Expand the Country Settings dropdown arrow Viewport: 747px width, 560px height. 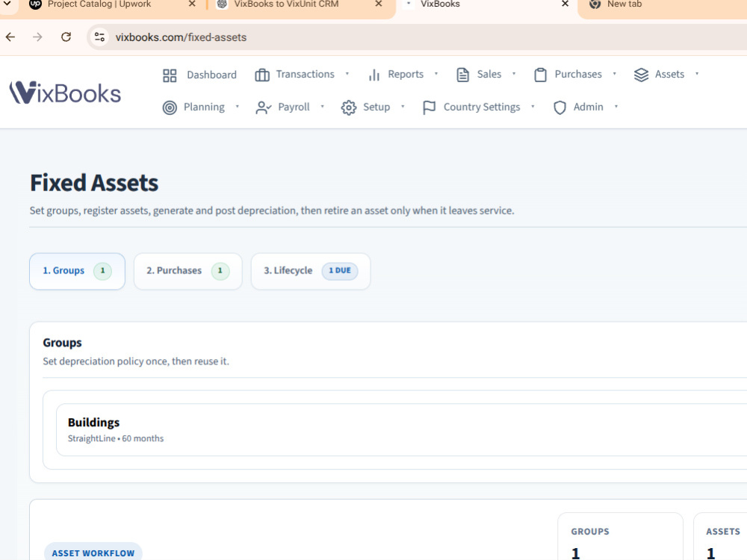pos(533,107)
